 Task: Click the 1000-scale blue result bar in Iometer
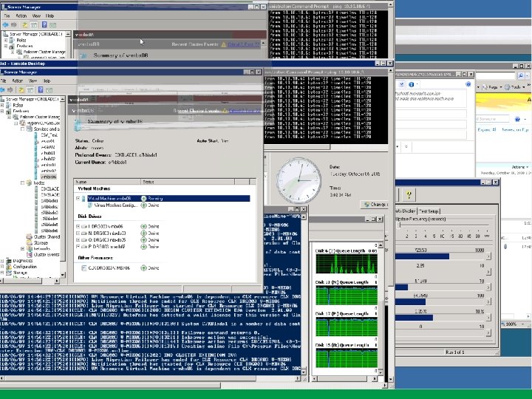(x=422, y=256)
